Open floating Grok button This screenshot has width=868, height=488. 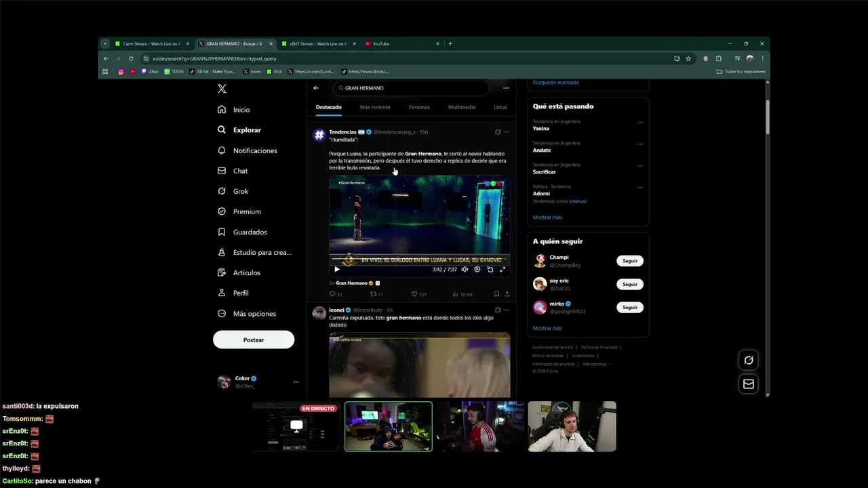pos(749,361)
